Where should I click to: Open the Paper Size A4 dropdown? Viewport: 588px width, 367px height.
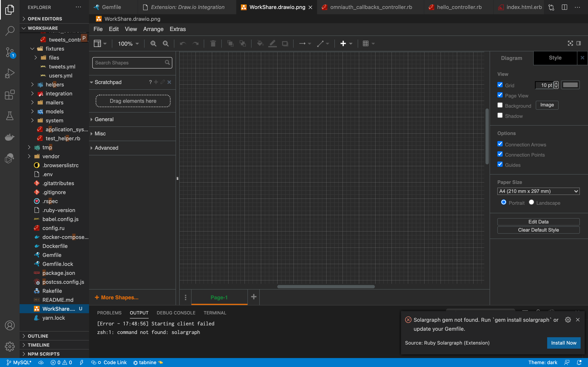tap(538, 191)
